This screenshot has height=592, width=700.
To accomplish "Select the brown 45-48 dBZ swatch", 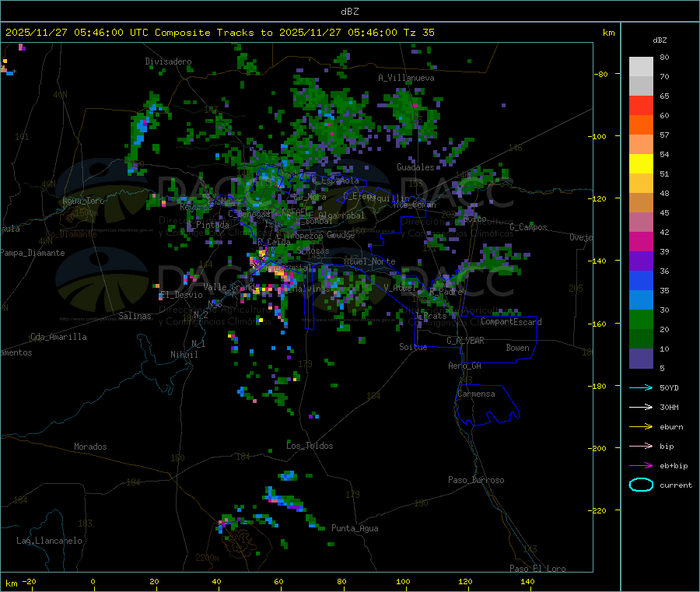I will pyautogui.click(x=641, y=203).
